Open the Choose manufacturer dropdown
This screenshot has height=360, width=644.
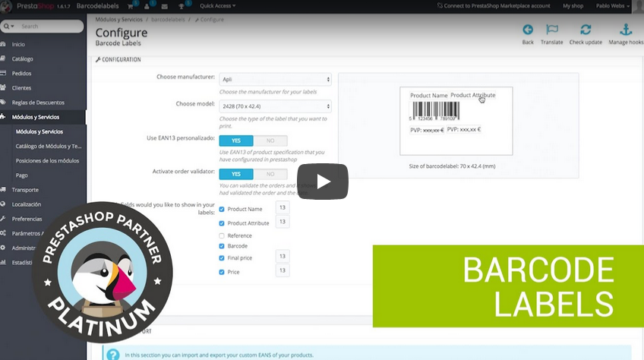point(275,79)
